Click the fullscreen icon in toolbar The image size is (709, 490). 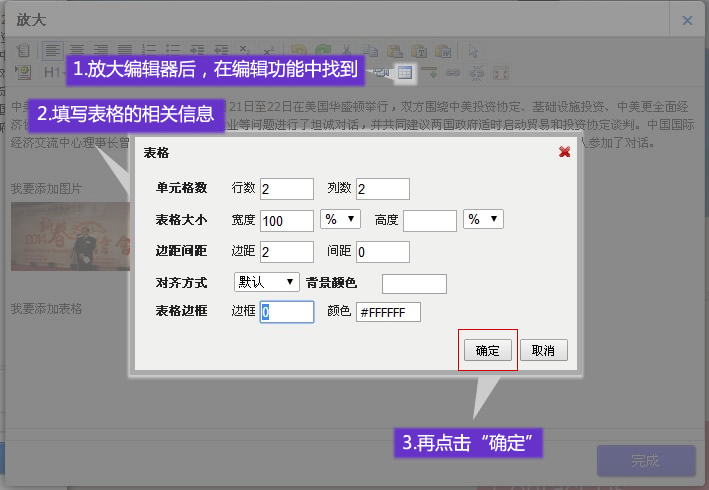coord(501,72)
